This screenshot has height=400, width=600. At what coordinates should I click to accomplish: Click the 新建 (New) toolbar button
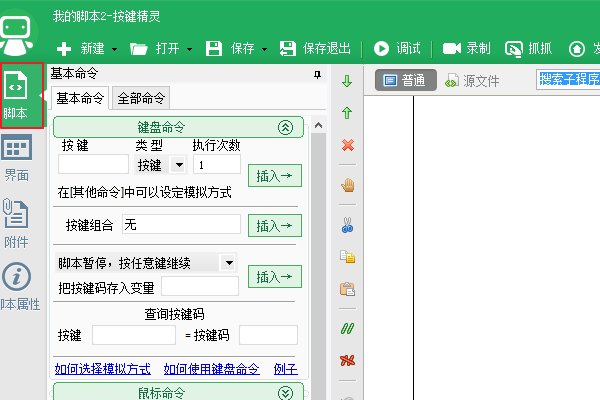(x=81, y=49)
